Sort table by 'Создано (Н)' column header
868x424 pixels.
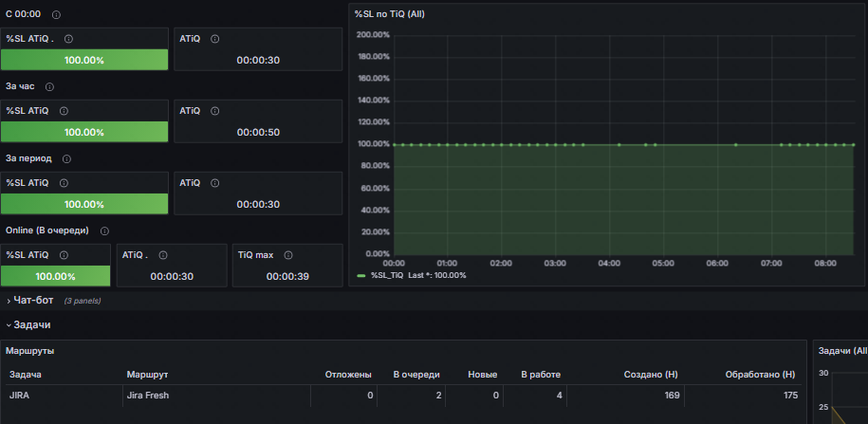coord(651,375)
